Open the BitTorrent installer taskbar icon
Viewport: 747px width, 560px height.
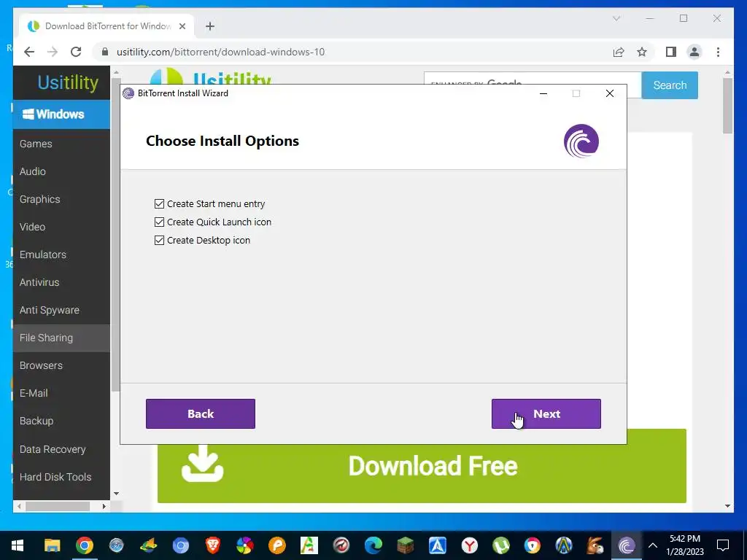click(x=626, y=545)
